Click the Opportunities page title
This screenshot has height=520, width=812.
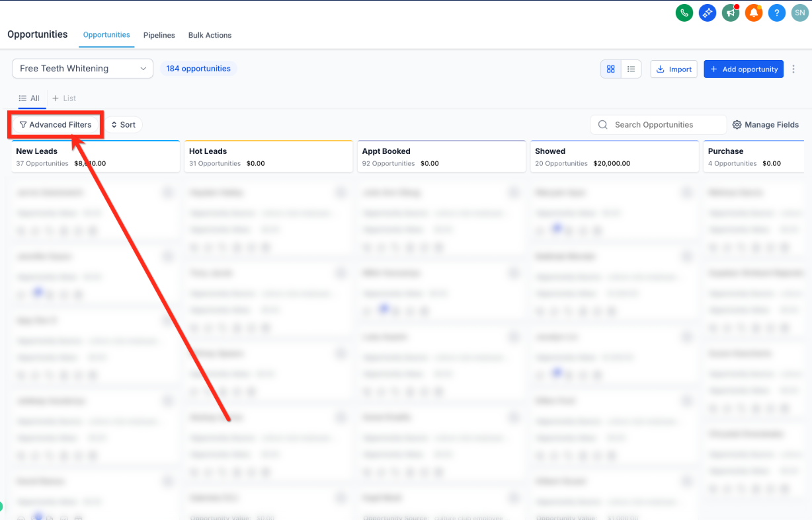pos(38,34)
